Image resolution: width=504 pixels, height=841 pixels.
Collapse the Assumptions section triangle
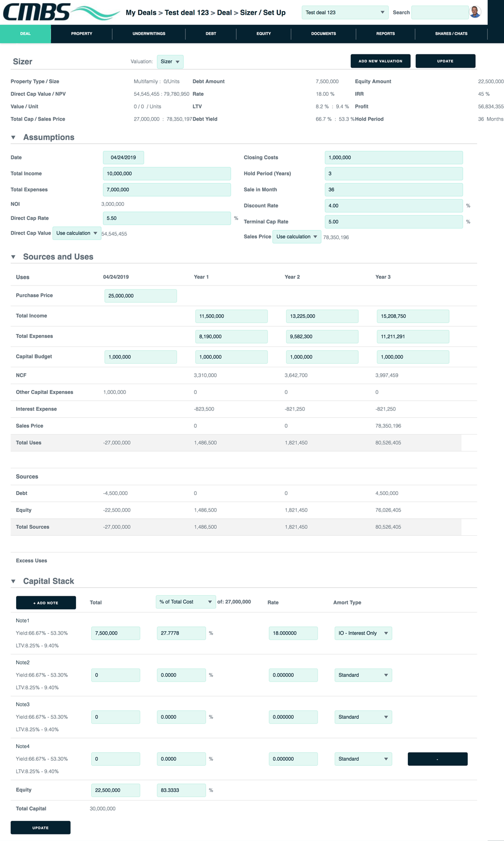click(x=14, y=138)
